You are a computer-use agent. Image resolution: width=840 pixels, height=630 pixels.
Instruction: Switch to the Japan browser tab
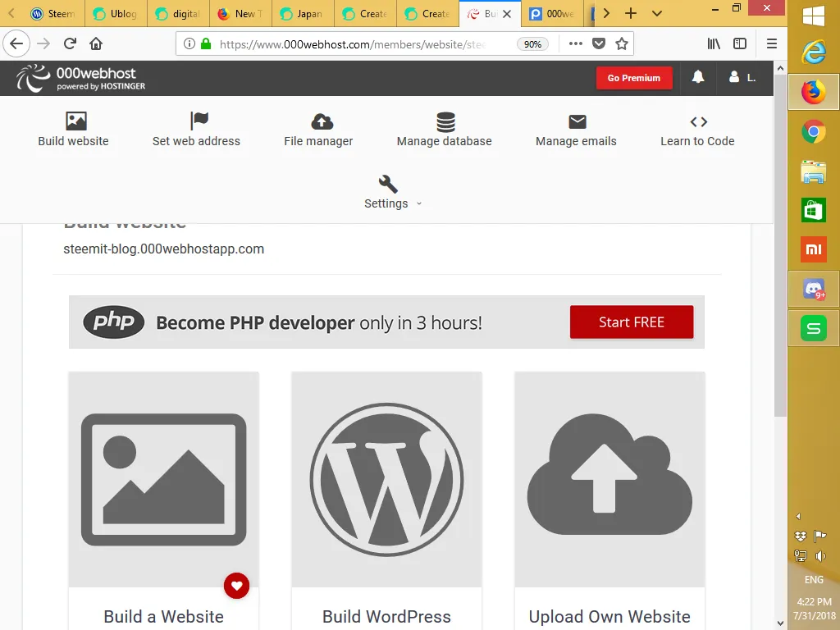[303, 13]
